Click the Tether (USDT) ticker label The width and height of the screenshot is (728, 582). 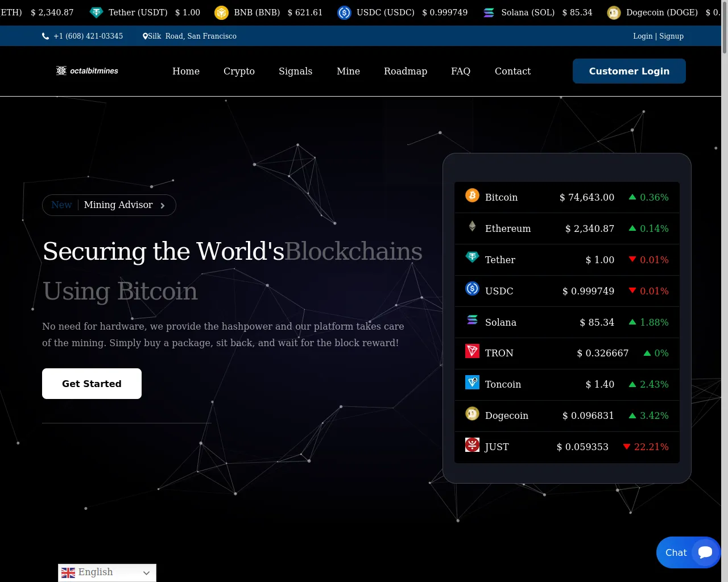tap(138, 13)
